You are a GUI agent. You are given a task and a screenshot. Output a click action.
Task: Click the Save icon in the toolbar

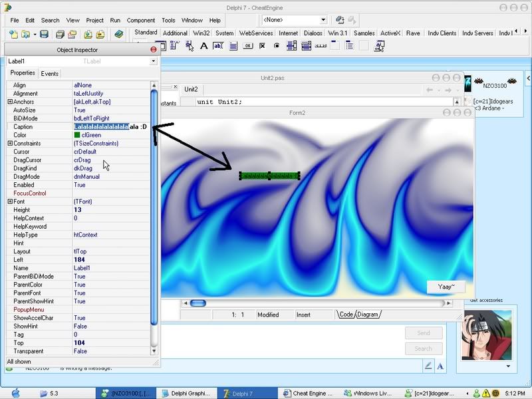44,34
